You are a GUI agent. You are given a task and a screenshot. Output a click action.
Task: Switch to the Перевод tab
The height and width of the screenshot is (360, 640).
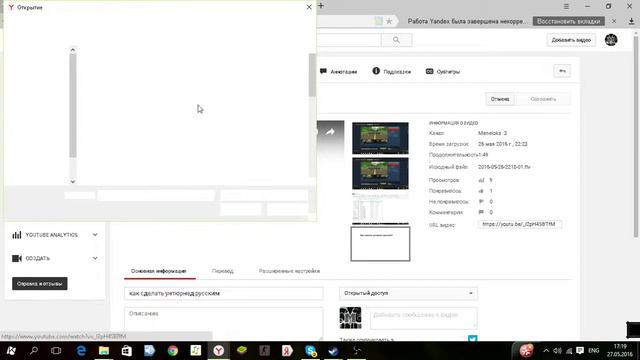(223, 271)
